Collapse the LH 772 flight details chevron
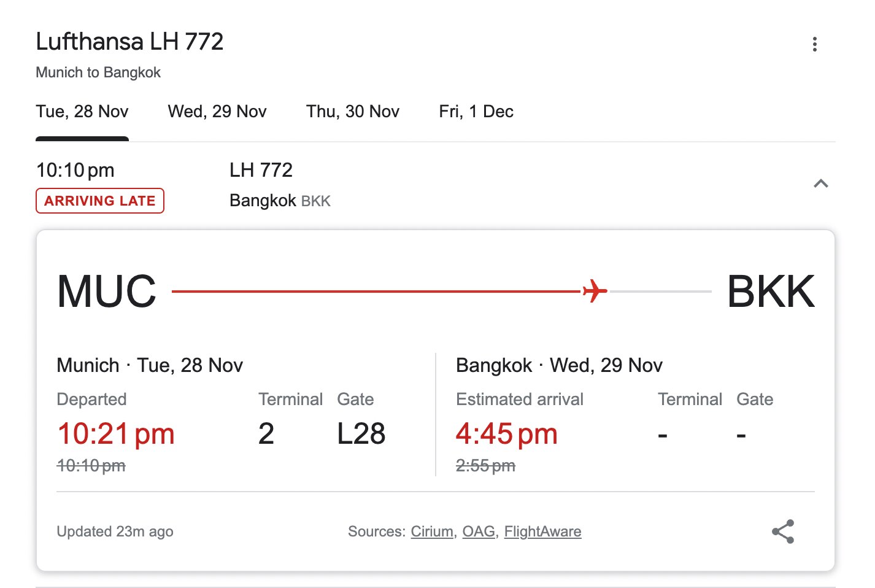The image size is (875, 588). click(820, 184)
